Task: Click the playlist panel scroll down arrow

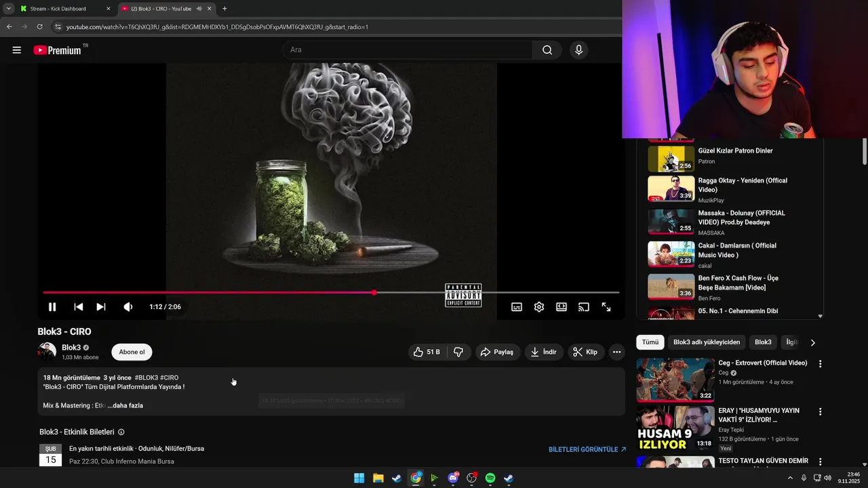Action: pyautogui.click(x=820, y=316)
